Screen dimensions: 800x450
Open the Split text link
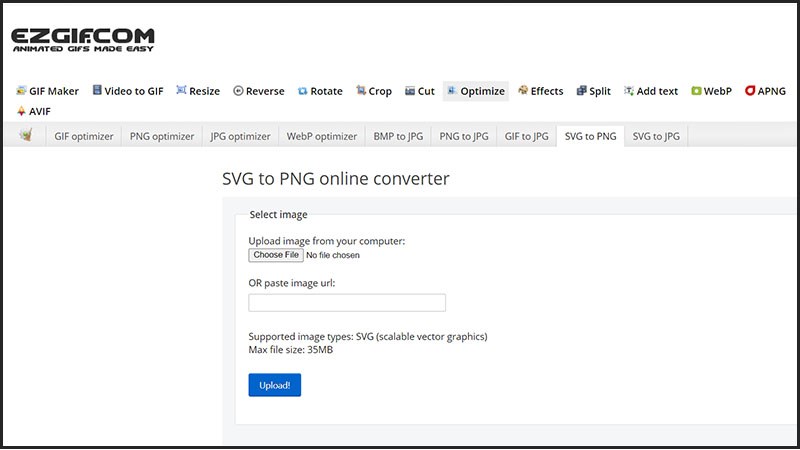tap(600, 91)
